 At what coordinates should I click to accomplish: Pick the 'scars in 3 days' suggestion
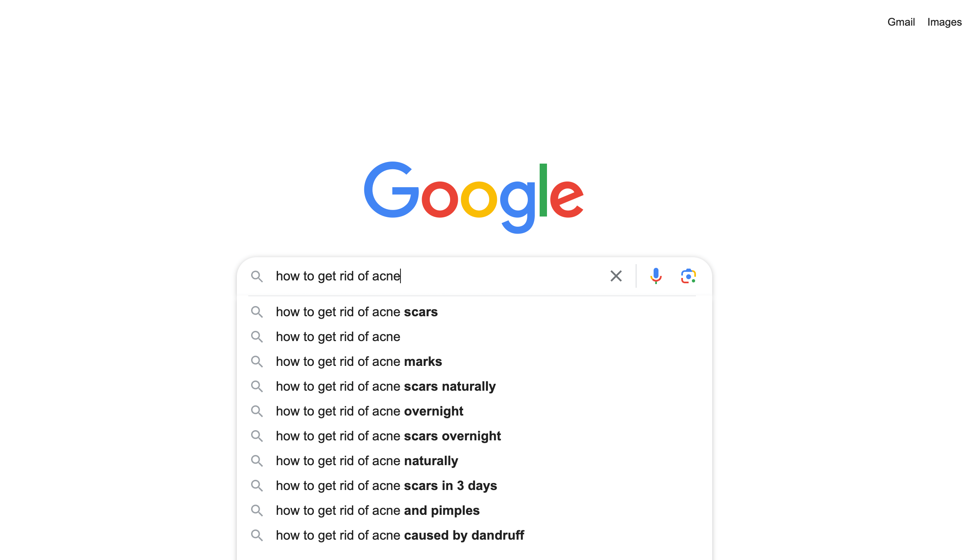(x=475, y=486)
